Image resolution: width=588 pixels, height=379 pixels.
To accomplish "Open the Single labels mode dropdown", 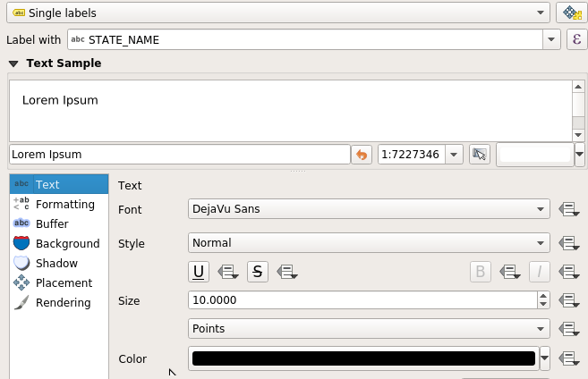I will [x=277, y=13].
